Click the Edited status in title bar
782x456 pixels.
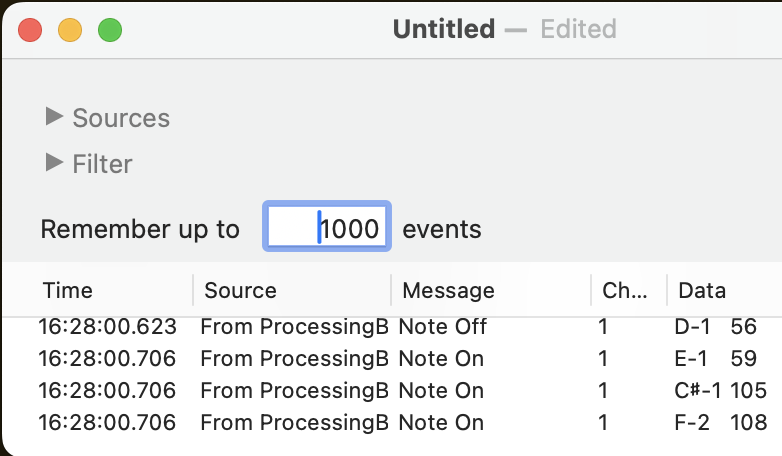click(x=578, y=29)
